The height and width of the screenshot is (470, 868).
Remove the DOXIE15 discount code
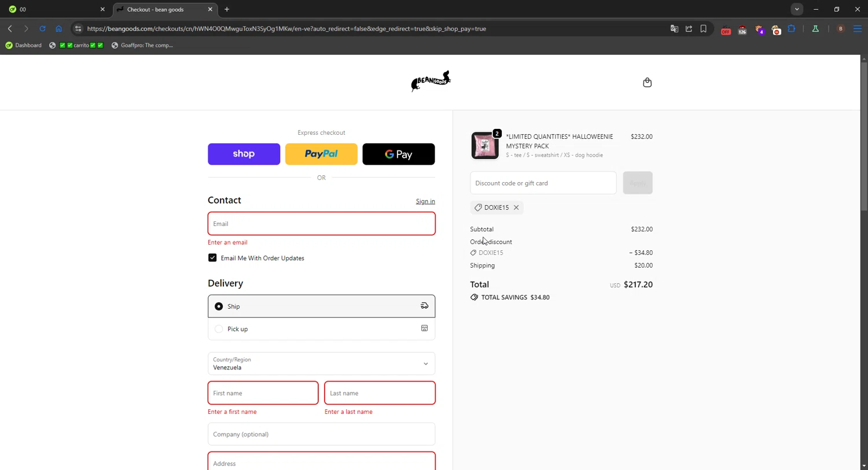pyautogui.click(x=516, y=208)
